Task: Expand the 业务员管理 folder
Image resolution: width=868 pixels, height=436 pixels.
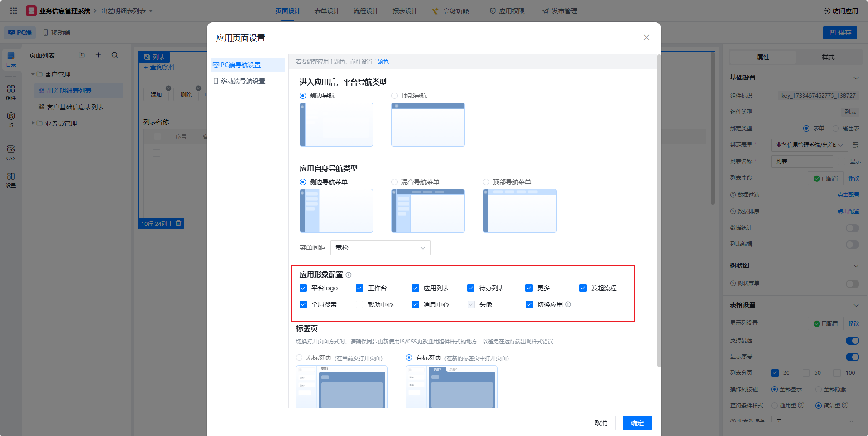Action: click(33, 123)
